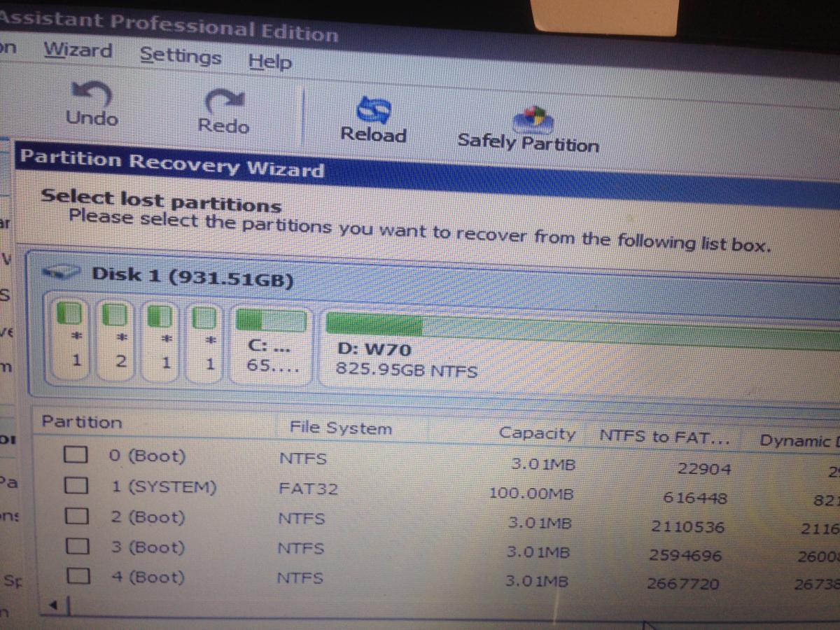Enable the 2 (Boot) partition checkbox

pos(76,517)
